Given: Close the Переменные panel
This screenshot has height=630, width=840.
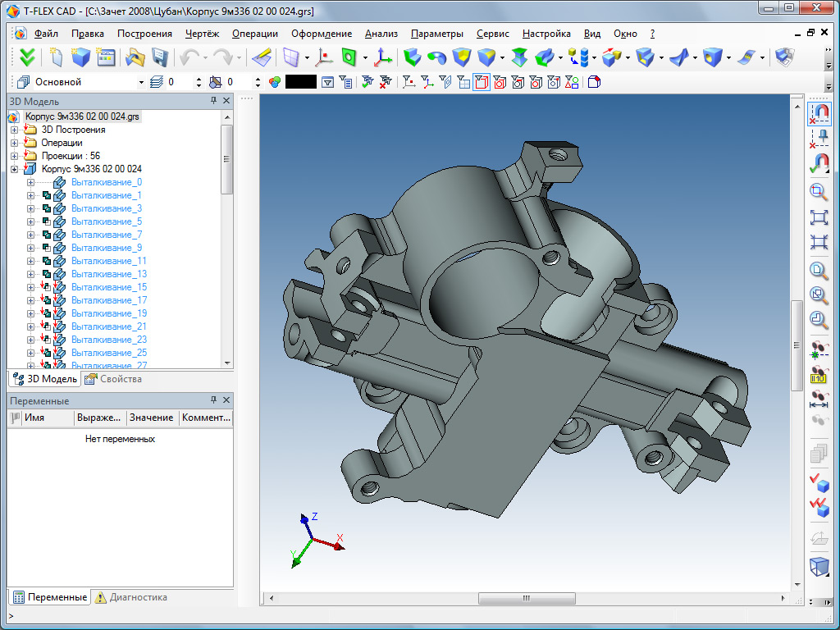Looking at the screenshot, I should 226,400.
